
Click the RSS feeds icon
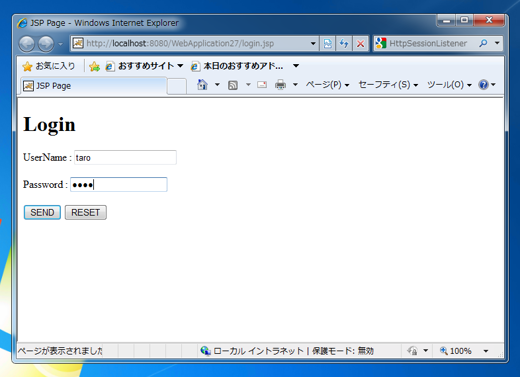(x=233, y=85)
